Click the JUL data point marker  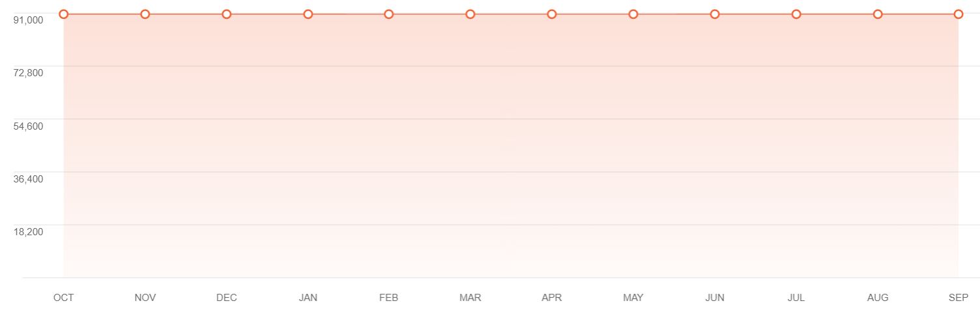[x=796, y=14]
